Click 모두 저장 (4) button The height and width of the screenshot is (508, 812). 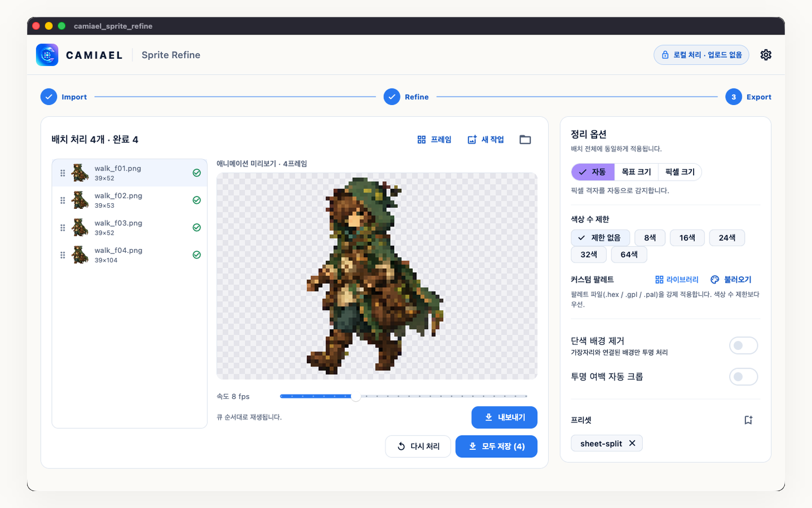tap(496, 446)
